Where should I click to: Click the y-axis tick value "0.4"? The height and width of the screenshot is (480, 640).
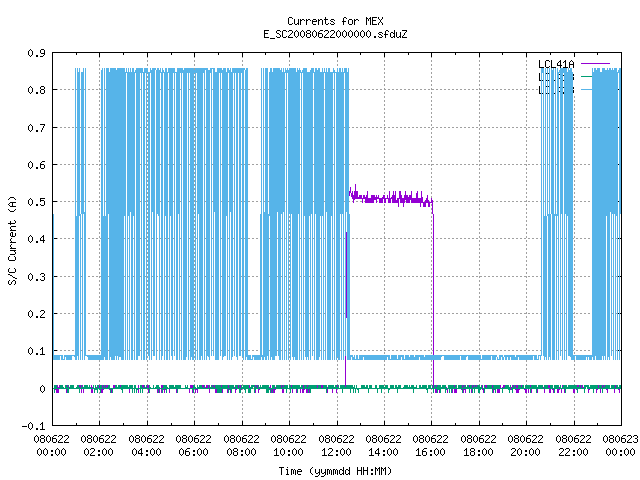(x=36, y=239)
